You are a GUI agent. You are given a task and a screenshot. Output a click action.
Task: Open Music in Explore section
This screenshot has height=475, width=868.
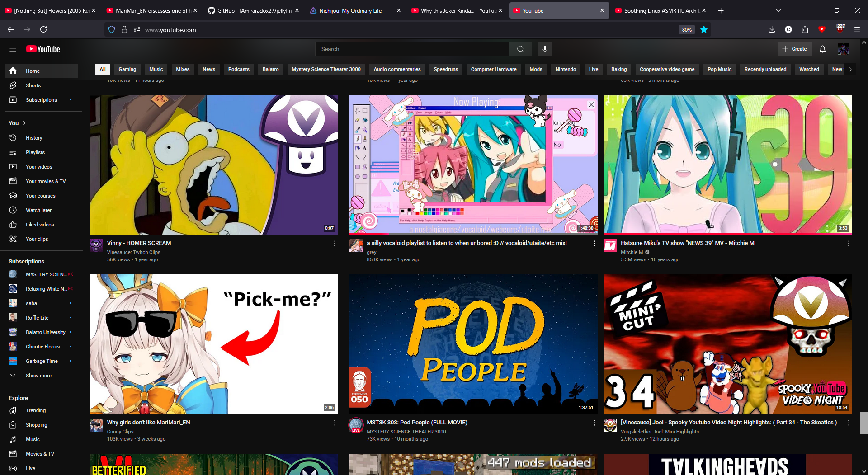(x=41, y=439)
